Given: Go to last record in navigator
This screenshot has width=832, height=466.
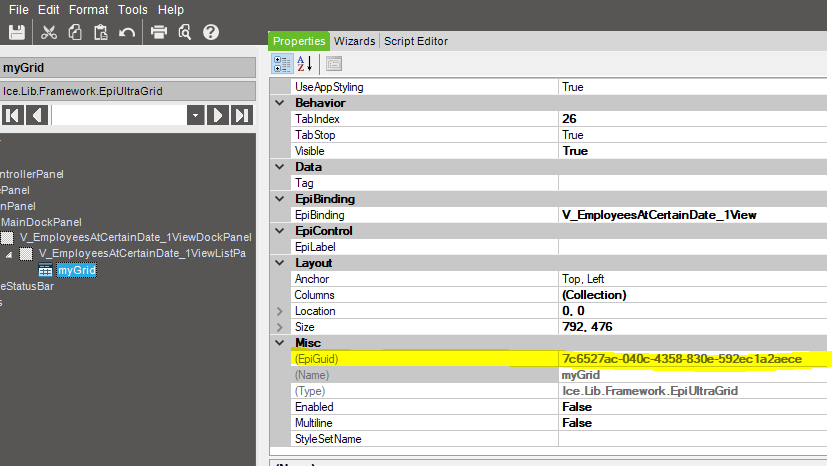Looking at the screenshot, I should coord(241,115).
